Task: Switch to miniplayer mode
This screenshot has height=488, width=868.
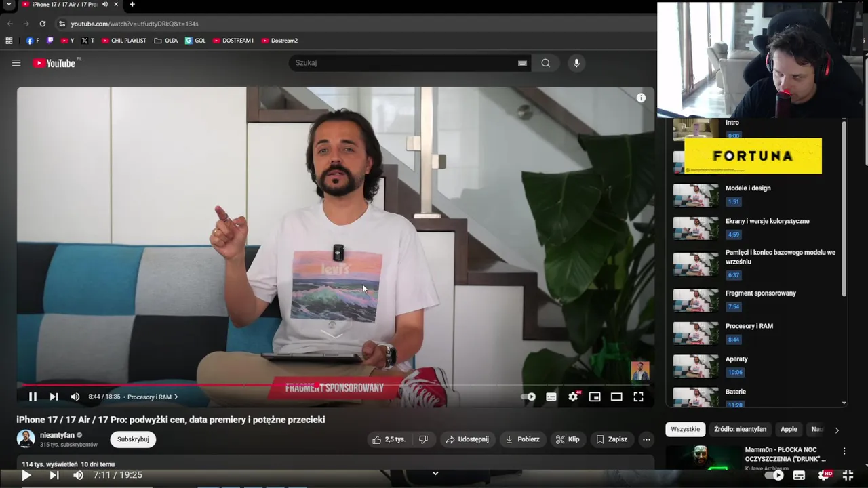Action: click(595, 396)
